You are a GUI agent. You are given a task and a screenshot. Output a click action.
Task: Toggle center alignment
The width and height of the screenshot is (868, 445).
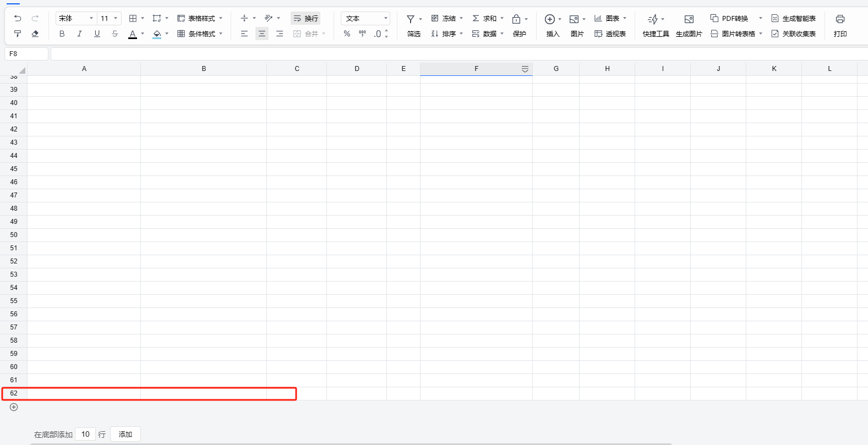pyautogui.click(x=262, y=34)
